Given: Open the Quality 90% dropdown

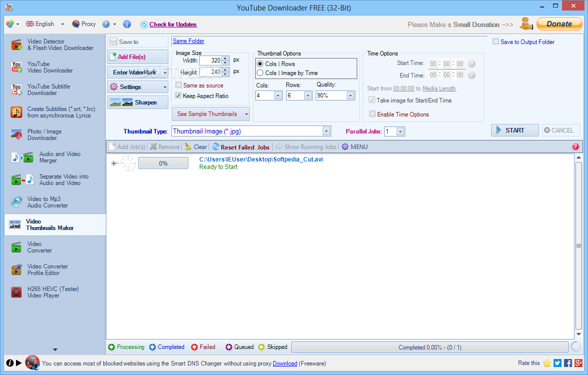Looking at the screenshot, I should pos(350,95).
